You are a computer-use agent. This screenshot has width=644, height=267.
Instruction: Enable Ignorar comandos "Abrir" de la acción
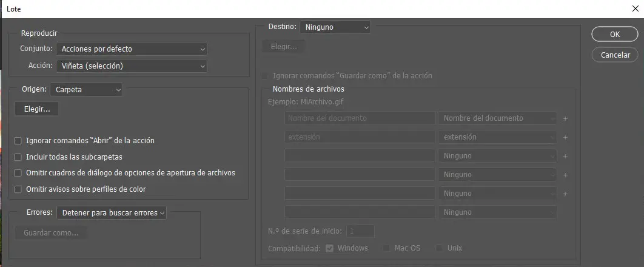click(x=18, y=141)
